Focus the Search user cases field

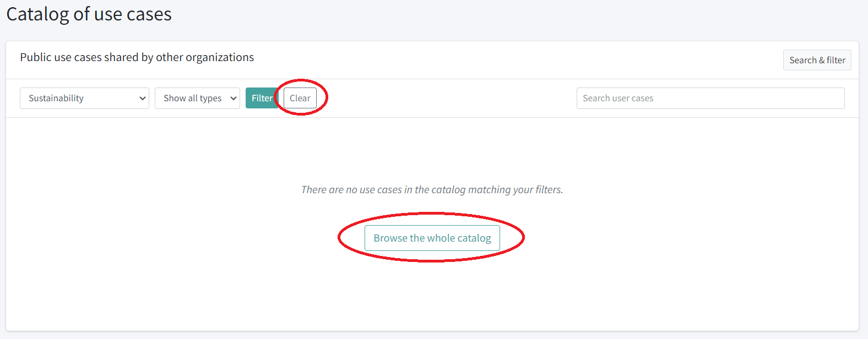pyautogui.click(x=710, y=98)
